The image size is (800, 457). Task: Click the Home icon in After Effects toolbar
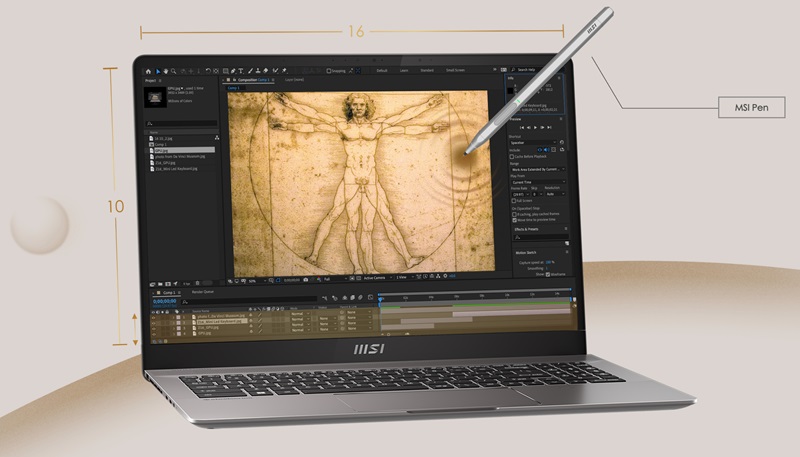(148, 71)
